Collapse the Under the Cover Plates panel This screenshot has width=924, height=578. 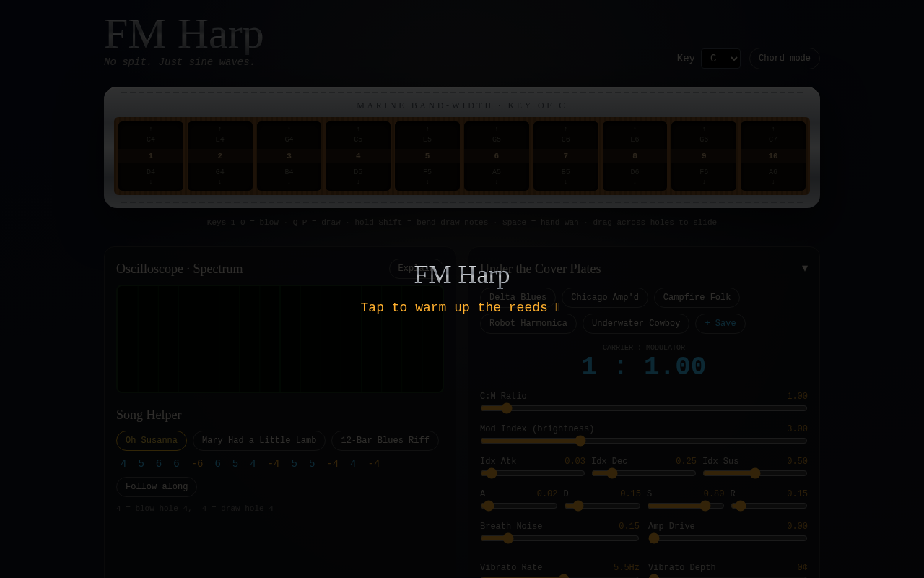coord(805,268)
